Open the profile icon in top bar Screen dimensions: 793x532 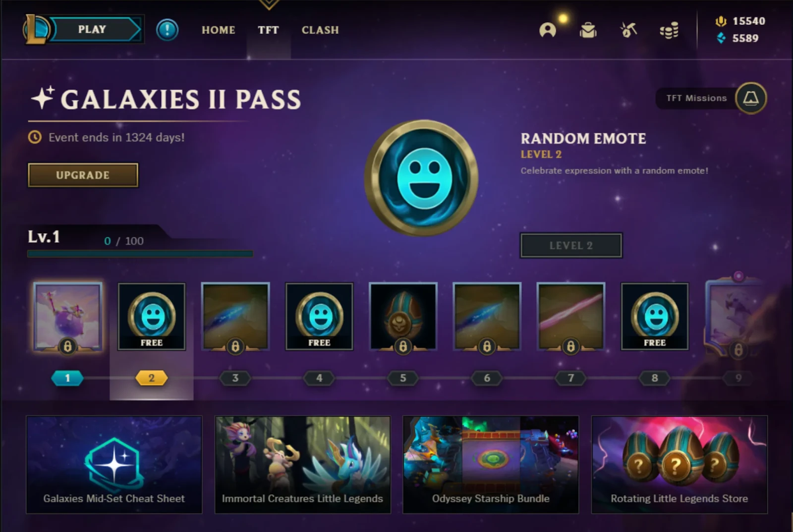coord(548,30)
